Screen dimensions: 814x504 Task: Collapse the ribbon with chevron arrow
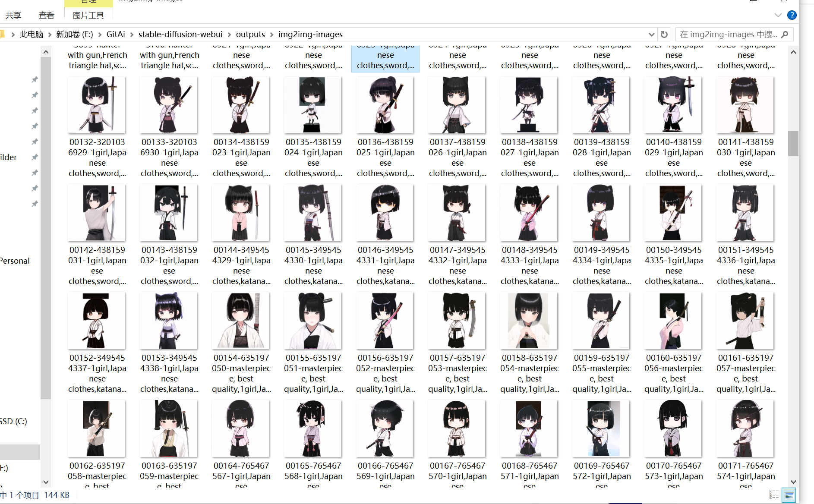[778, 15]
